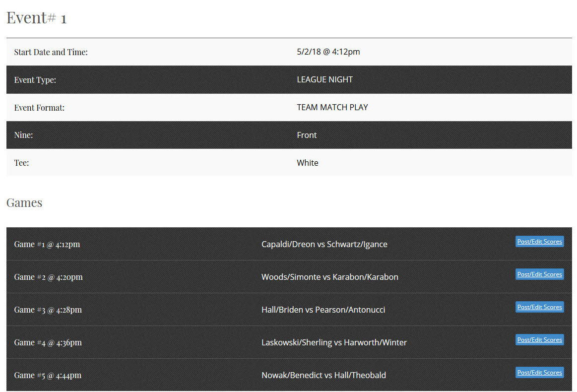This screenshot has width=577, height=392.
Task: Click the Game #4 @ 4:36pm label
Action: [x=48, y=342]
